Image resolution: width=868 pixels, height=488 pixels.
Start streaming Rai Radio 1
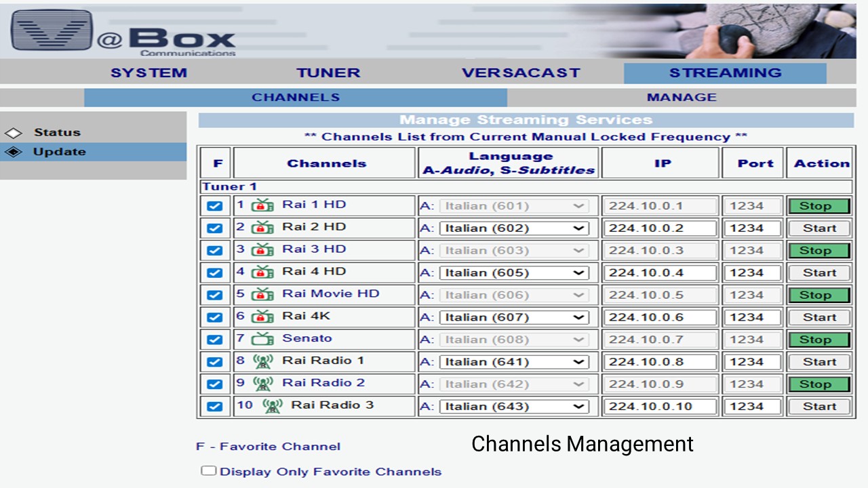[x=818, y=362]
